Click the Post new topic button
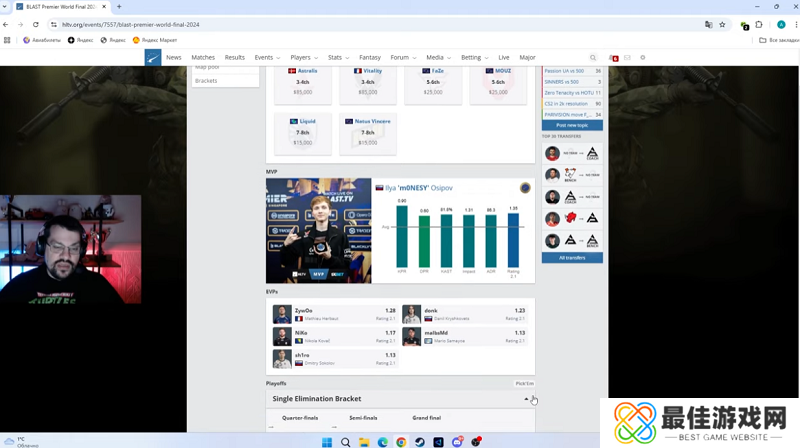The height and width of the screenshot is (448, 800). click(x=572, y=125)
